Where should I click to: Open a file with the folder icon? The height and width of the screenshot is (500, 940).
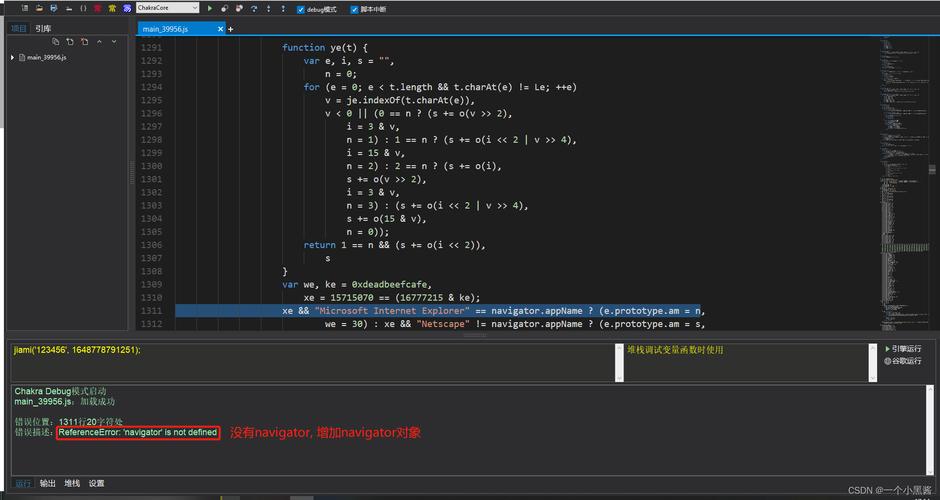(40, 8)
